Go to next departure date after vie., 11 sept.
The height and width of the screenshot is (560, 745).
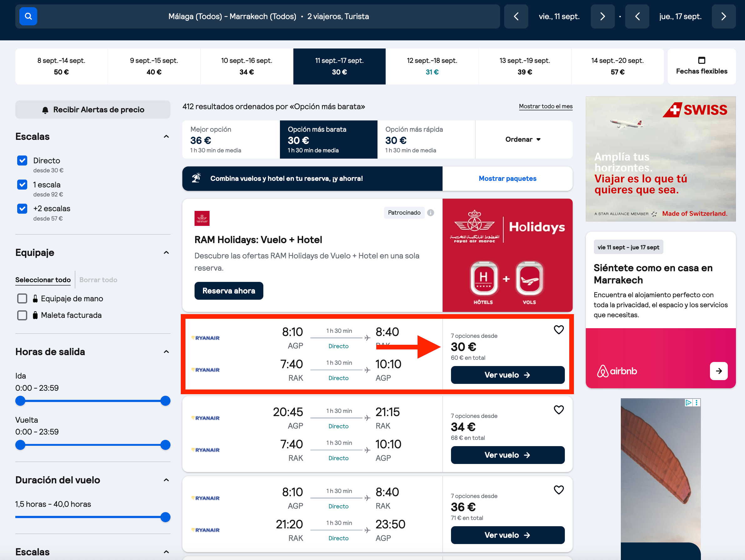tap(602, 16)
